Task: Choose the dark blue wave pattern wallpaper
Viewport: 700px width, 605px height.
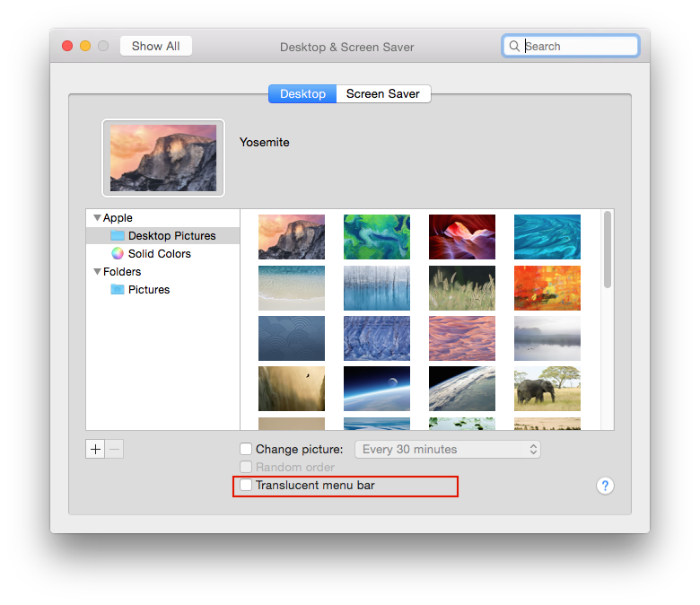Action: [x=292, y=338]
